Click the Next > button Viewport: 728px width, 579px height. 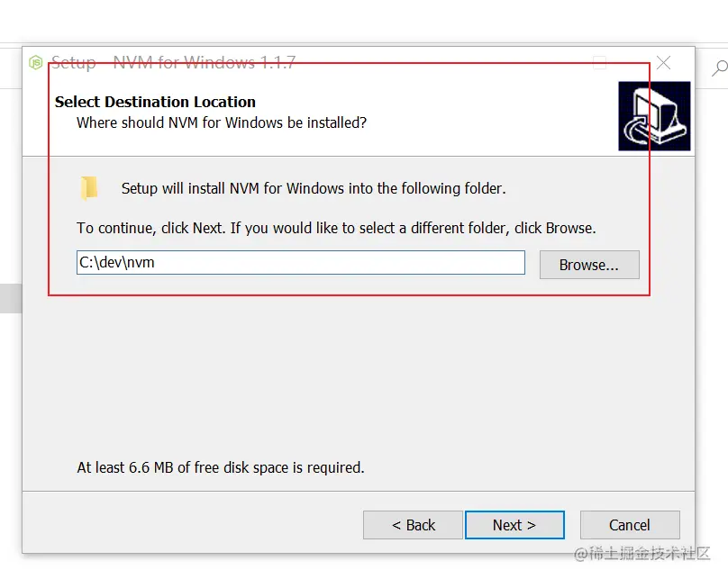pyautogui.click(x=514, y=525)
